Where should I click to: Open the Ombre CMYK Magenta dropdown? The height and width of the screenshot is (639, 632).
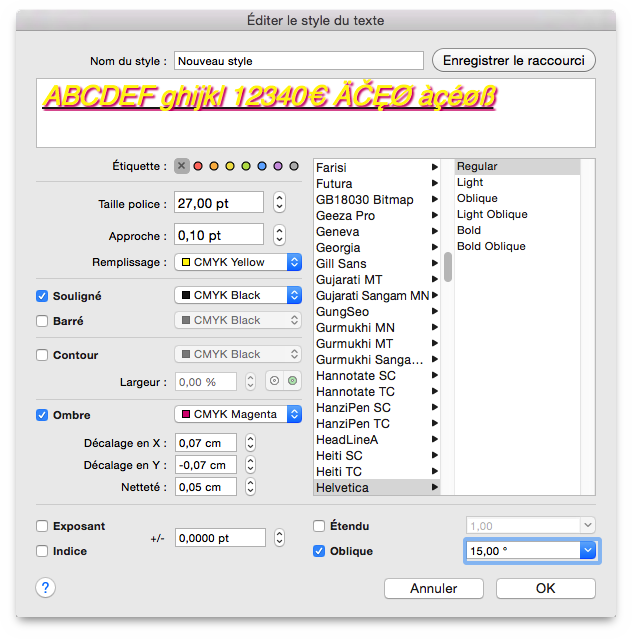click(x=238, y=414)
